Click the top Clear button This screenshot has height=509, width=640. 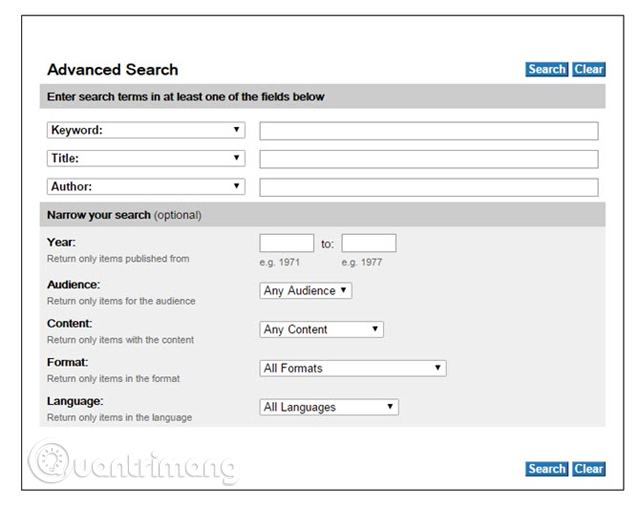click(589, 70)
